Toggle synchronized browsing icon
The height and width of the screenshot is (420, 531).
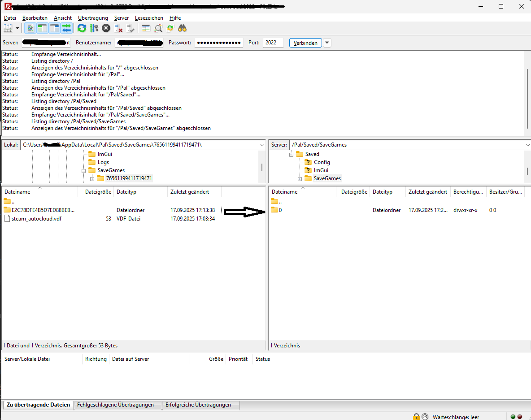coord(170,28)
